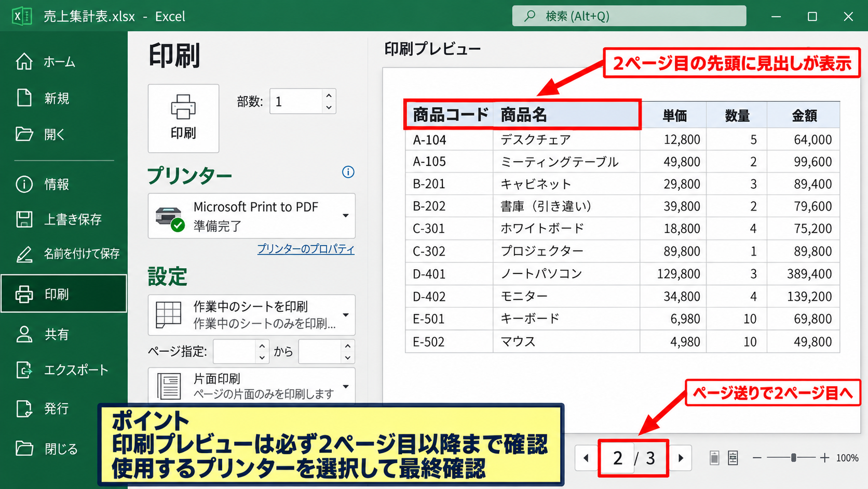
Task: Click the 139,200 amount cell
Action: 804,296
